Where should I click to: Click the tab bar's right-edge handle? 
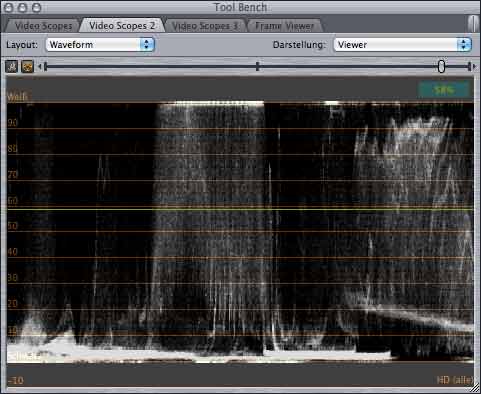(473, 23)
